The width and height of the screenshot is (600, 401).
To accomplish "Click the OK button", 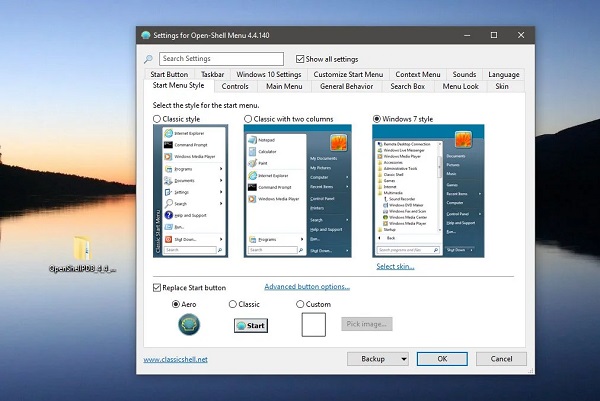I will [x=442, y=359].
